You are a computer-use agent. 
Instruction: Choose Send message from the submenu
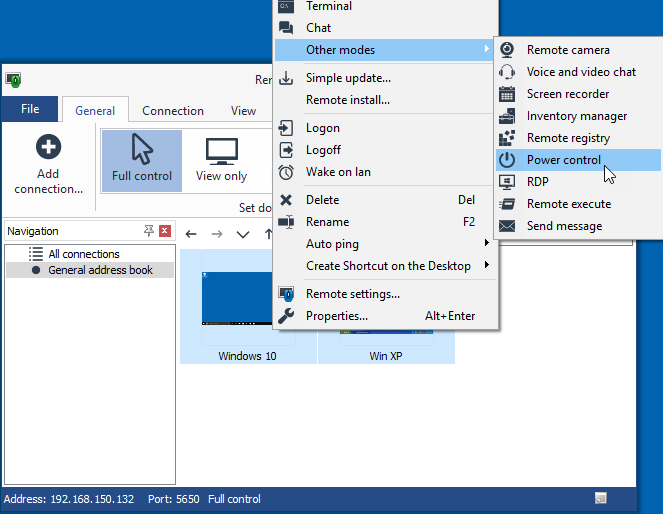pos(564,226)
